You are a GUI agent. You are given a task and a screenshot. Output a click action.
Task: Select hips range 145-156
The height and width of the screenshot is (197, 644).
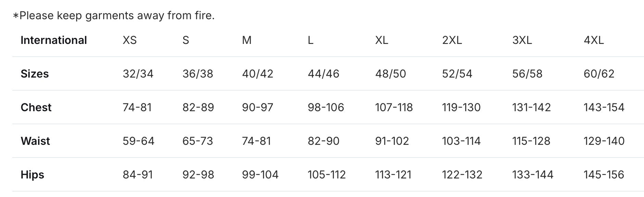click(x=604, y=175)
